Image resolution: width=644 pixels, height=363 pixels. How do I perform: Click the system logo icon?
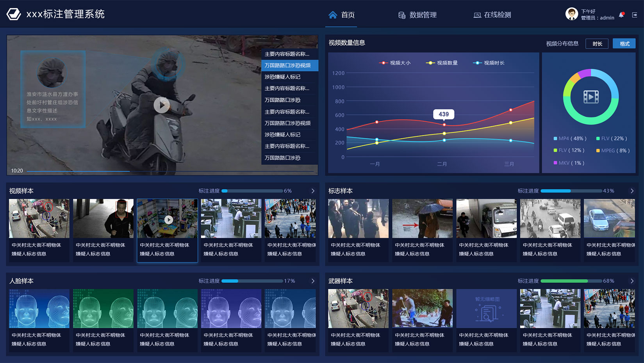[14, 14]
